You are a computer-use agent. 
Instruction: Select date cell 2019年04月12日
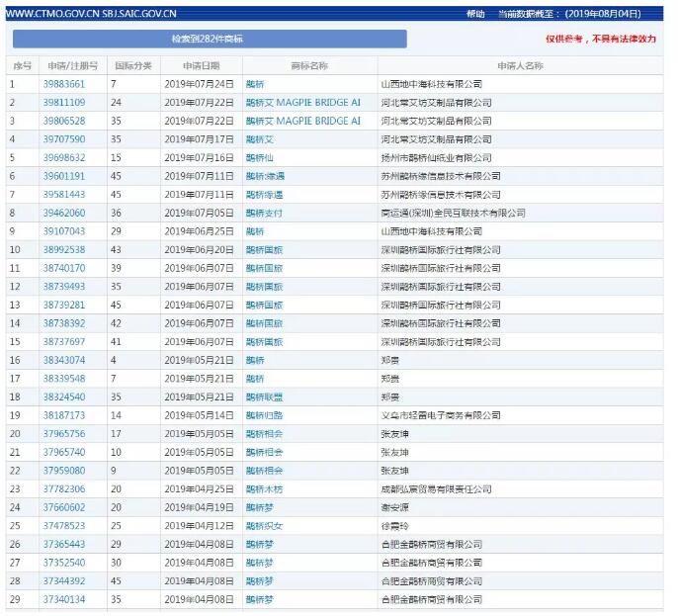(199, 526)
